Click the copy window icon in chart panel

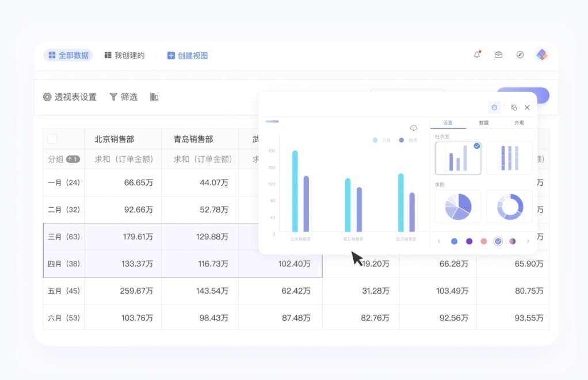point(514,107)
